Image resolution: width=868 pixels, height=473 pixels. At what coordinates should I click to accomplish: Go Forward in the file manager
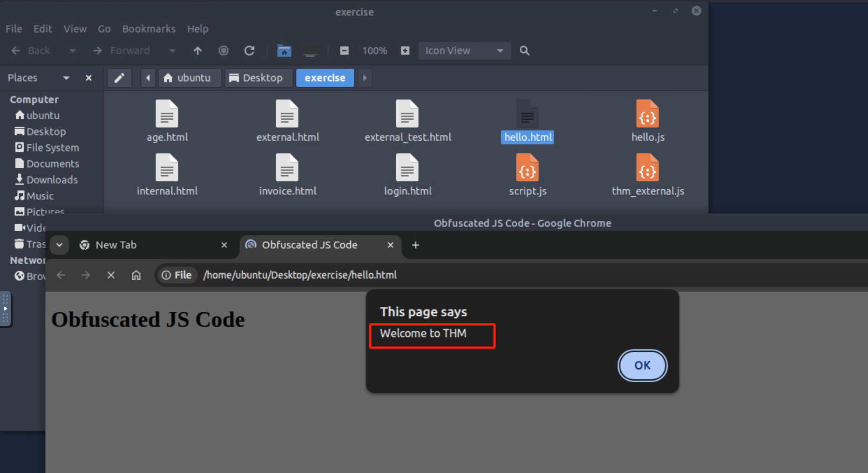tap(122, 50)
